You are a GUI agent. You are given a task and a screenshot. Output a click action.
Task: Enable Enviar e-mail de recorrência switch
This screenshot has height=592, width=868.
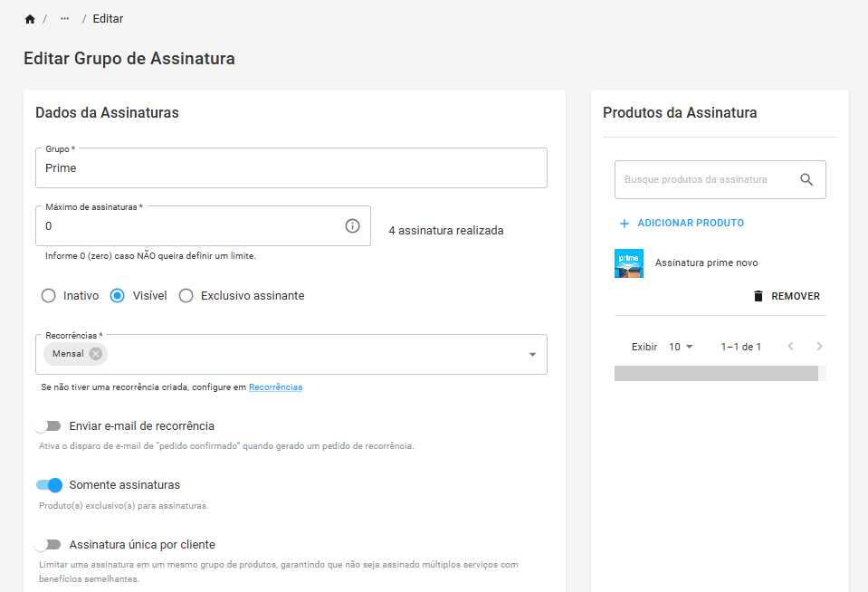48,425
